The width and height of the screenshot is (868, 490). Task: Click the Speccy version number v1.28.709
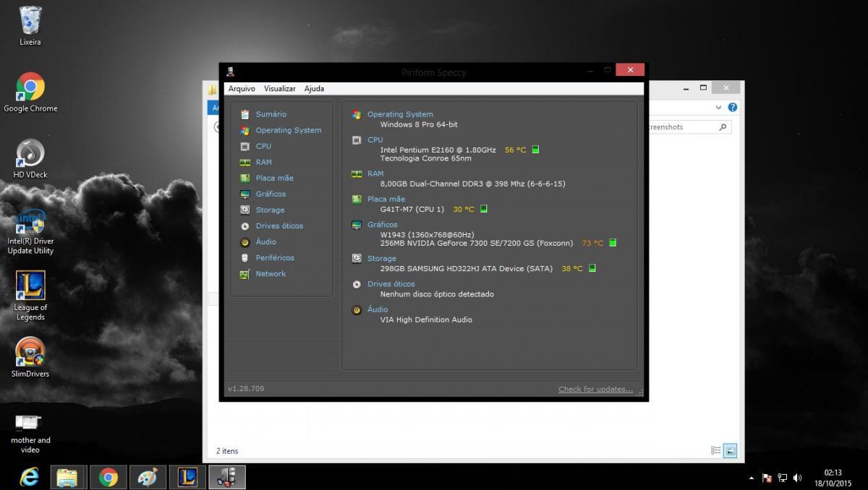(x=246, y=389)
